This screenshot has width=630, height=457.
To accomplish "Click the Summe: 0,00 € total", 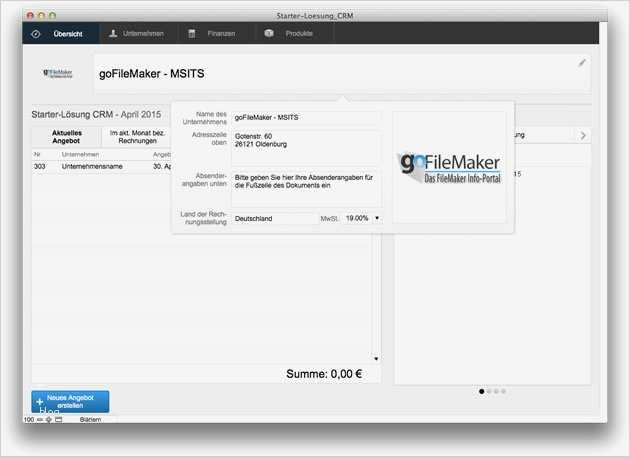I will 324,374.
